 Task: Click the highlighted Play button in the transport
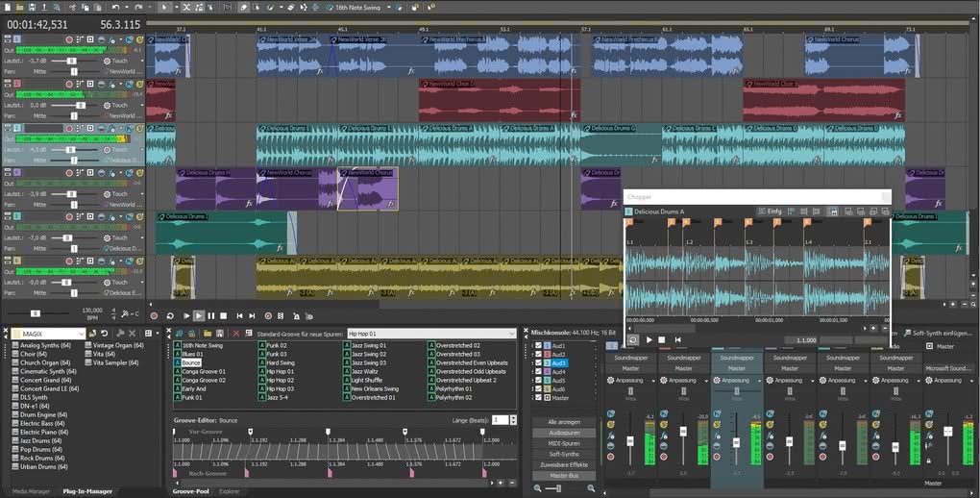coord(198,316)
